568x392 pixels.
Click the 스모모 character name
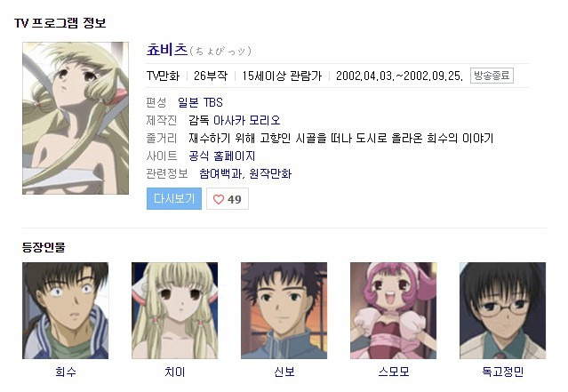pyautogui.click(x=394, y=372)
